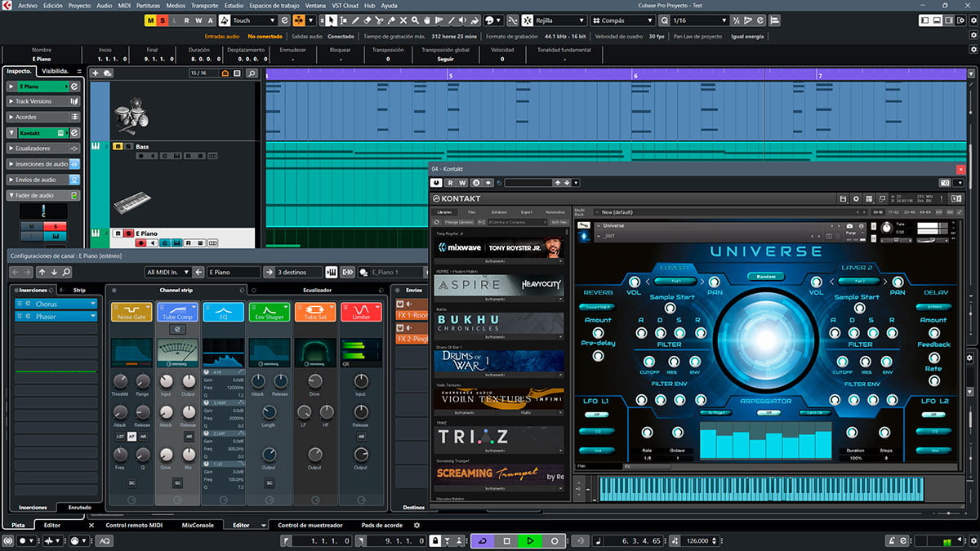The image size is (980, 551).
Task: Open the Transporte menu
Action: (x=204, y=5)
